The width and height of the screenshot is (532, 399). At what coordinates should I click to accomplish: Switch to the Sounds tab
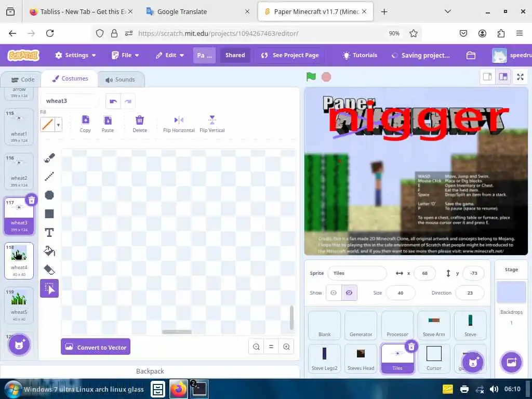120,79
